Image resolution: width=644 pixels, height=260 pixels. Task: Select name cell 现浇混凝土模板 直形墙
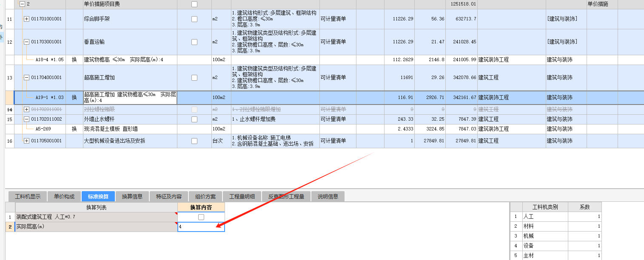(x=130, y=129)
